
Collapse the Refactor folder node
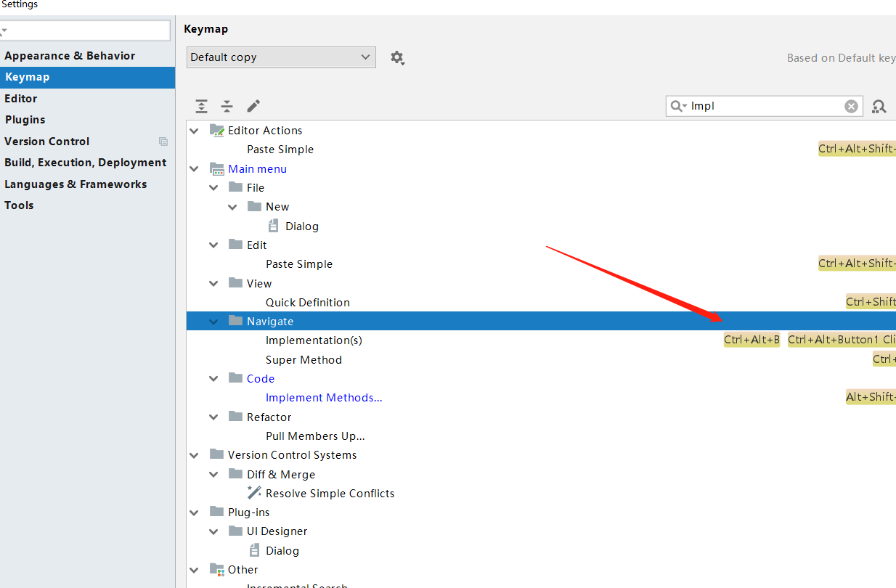(x=213, y=417)
